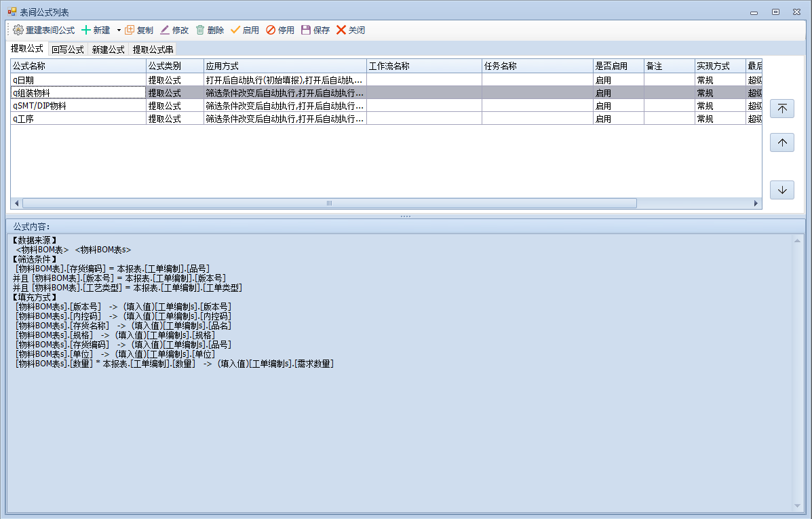This screenshot has height=519, width=812.
Task: Click the green plus 新建 icon
Action: (x=86, y=30)
